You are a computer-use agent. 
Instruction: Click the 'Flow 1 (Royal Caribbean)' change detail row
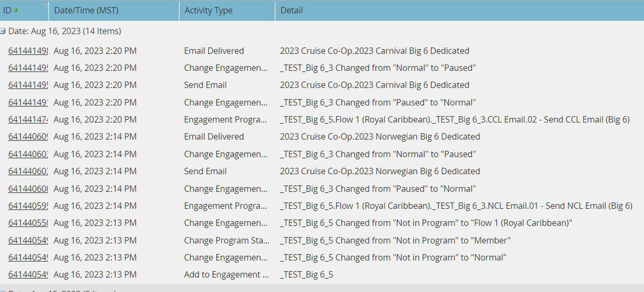[425, 223]
